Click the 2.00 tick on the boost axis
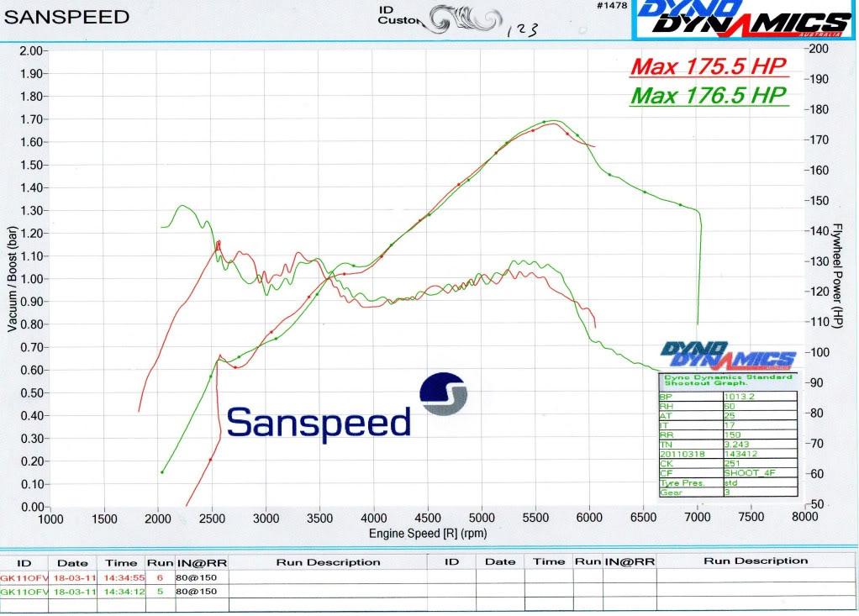The image size is (859, 616). 30,51
